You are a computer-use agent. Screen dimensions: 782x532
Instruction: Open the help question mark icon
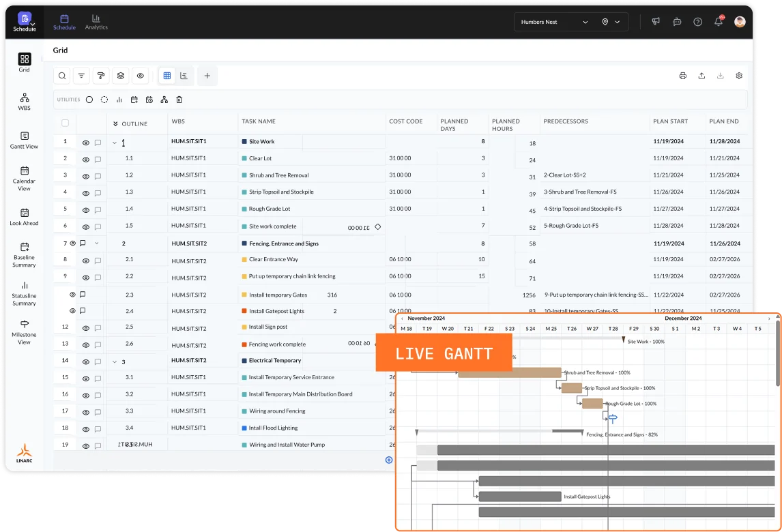(697, 21)
